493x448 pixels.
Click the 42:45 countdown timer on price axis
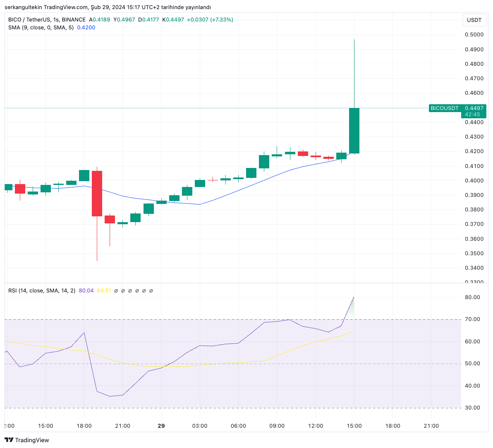pos(472,115)
